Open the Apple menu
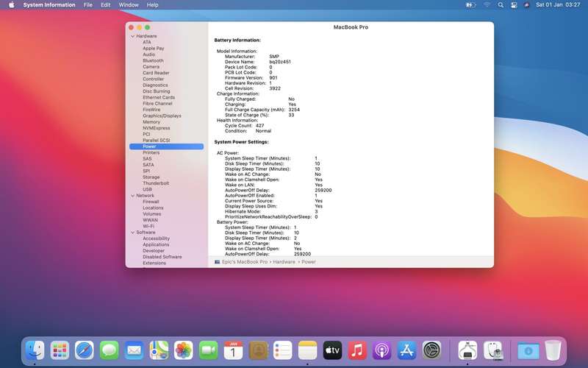Screen dimensions: 588x368 (x=12, y=5)
